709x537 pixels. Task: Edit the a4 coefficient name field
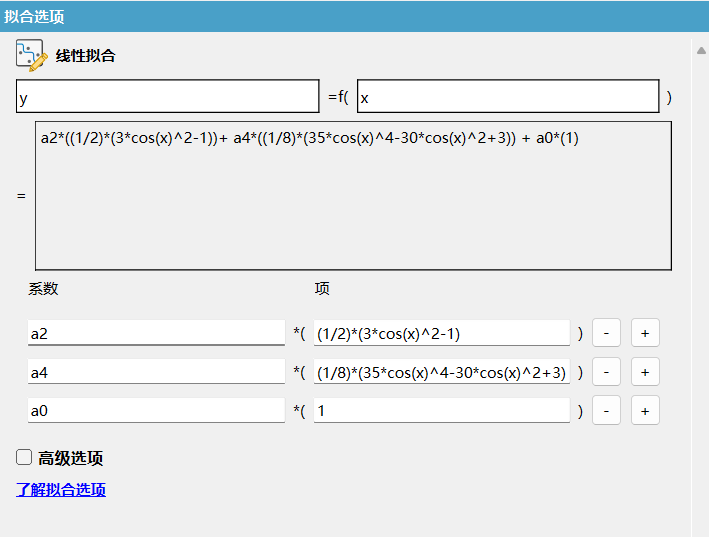pyautogui.click(x=156, y=372)
